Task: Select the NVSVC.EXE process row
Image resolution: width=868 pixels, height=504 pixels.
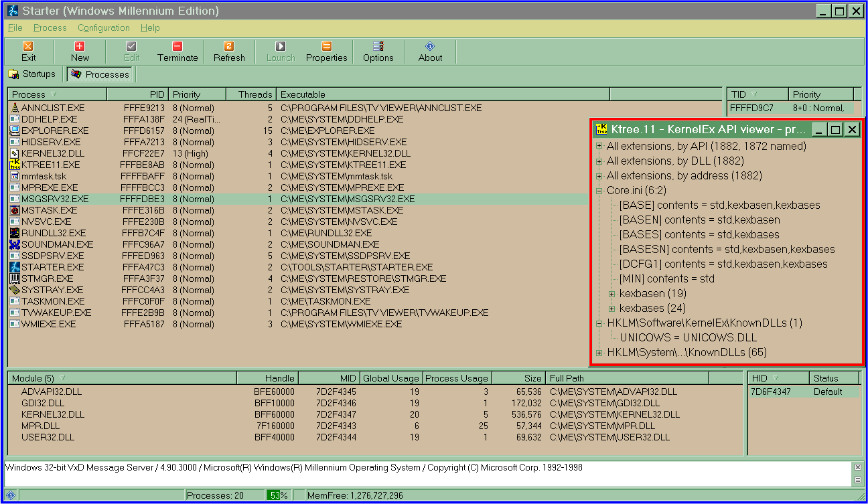Action: tap(298, 222)
